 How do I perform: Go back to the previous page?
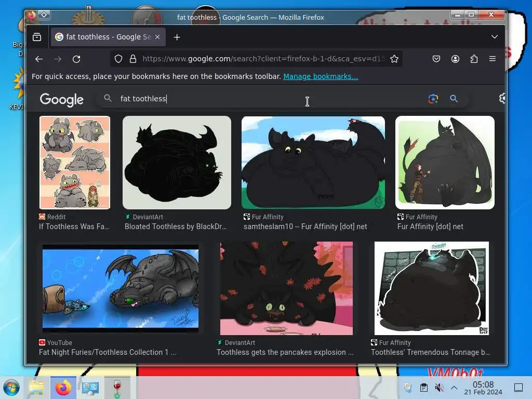(x=39, y=59)
